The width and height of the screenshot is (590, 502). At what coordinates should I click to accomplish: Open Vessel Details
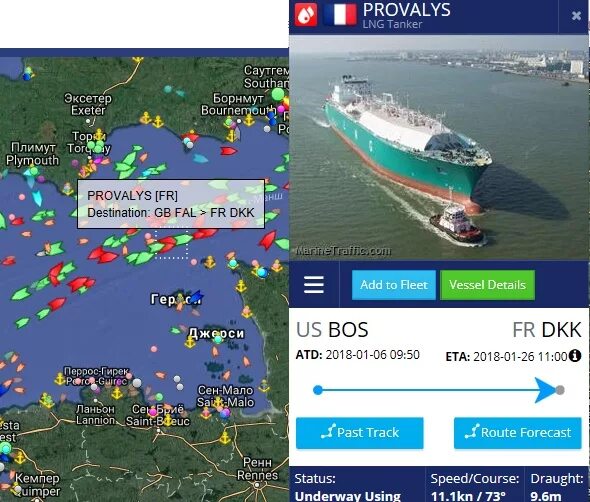tap(487, 285)
